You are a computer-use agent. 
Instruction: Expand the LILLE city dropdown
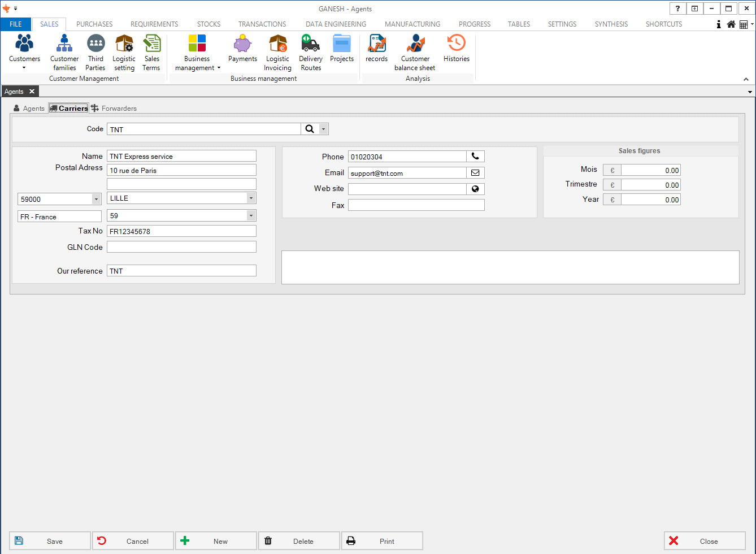click(250, 198)
